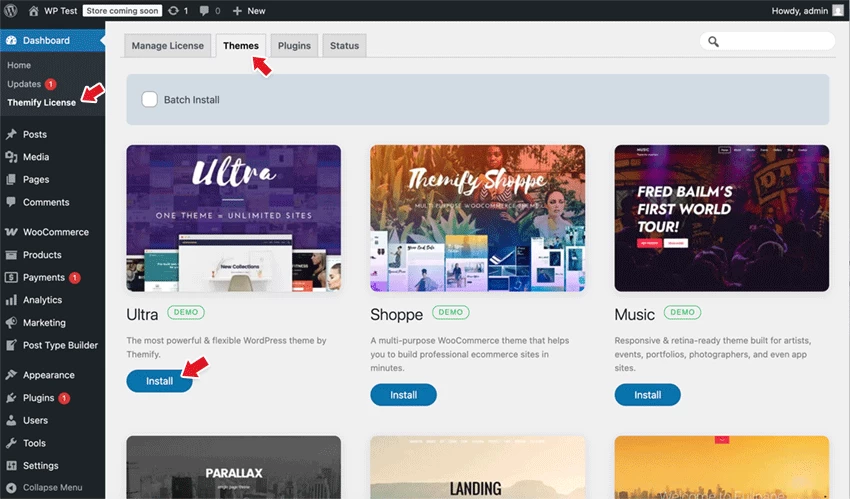The width and height of the screenshot is (850, 499).
Task: Click the plus icon next to New
Action: (x=237, y=11)
